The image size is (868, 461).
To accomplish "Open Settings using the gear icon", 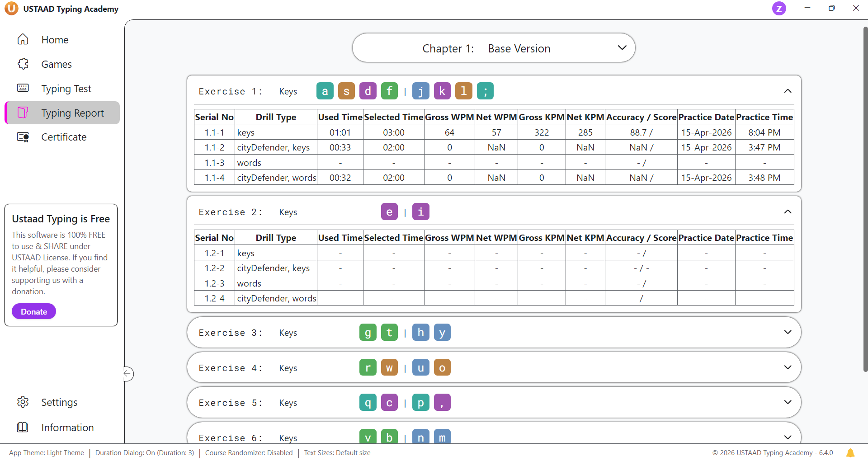I will click(23, 402).
